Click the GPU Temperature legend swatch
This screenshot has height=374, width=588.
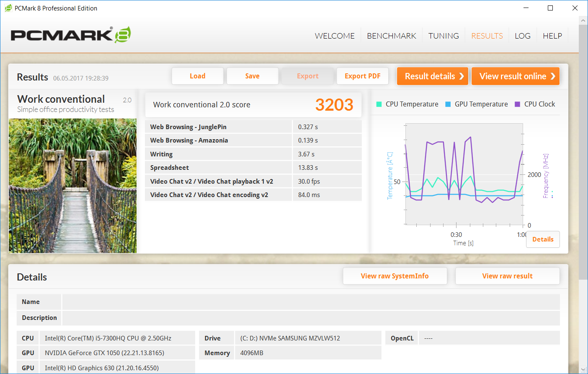(448, 104)
